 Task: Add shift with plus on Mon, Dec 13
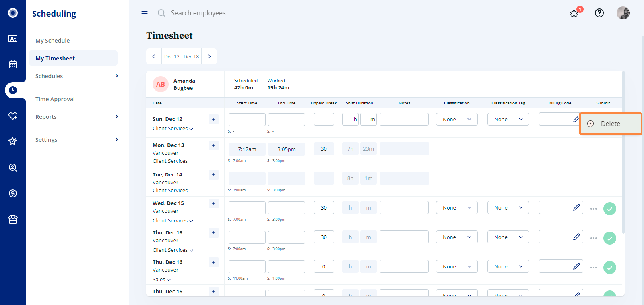pos(214,146)
